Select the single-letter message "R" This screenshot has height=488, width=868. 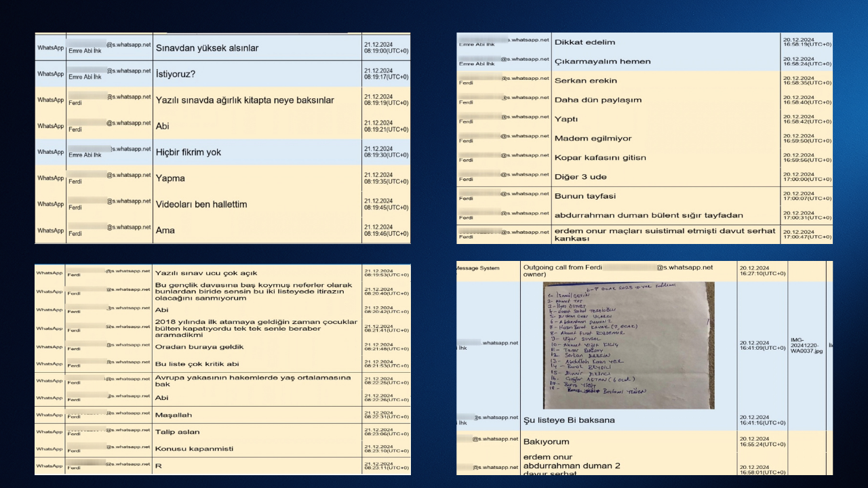pyautogui.click(x=158, y=466)
